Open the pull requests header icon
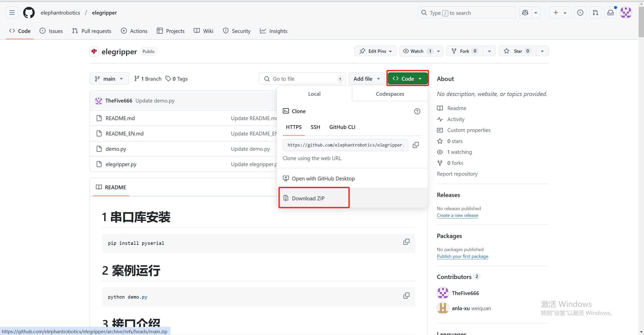This screenshot has height=335, width=644. pyautogui.click(x=595, y=13)
